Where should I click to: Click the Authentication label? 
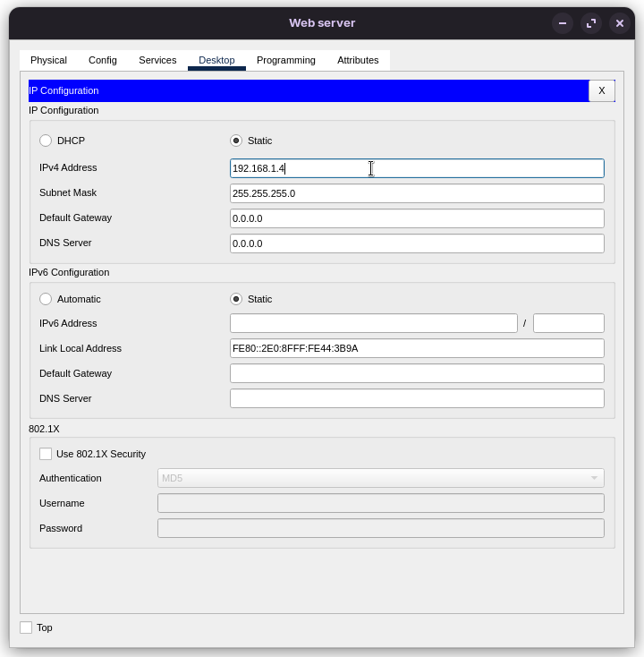71,478
